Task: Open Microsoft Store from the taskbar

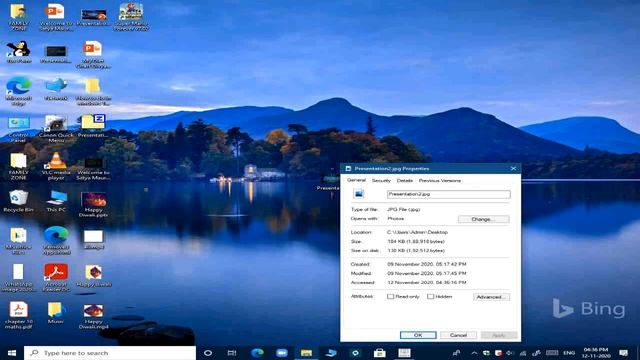Action: tap(380, 353)
